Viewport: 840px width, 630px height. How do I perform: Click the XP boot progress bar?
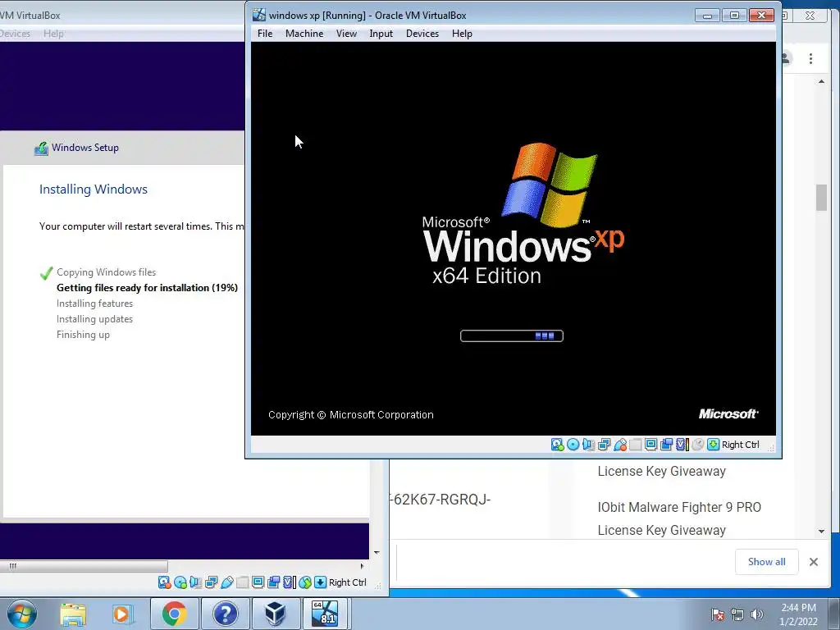click(512, 336)
